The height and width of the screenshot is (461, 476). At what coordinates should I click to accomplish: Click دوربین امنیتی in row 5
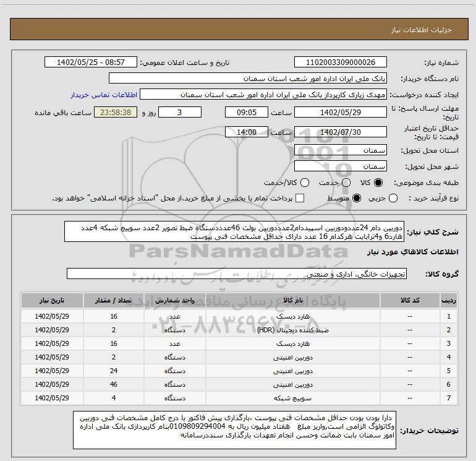click(293, 371)
